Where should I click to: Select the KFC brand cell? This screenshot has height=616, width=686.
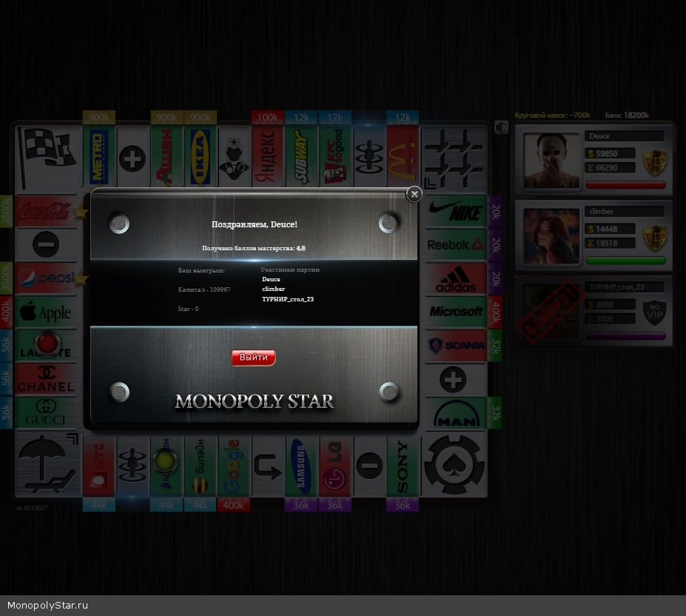(335, 157)
